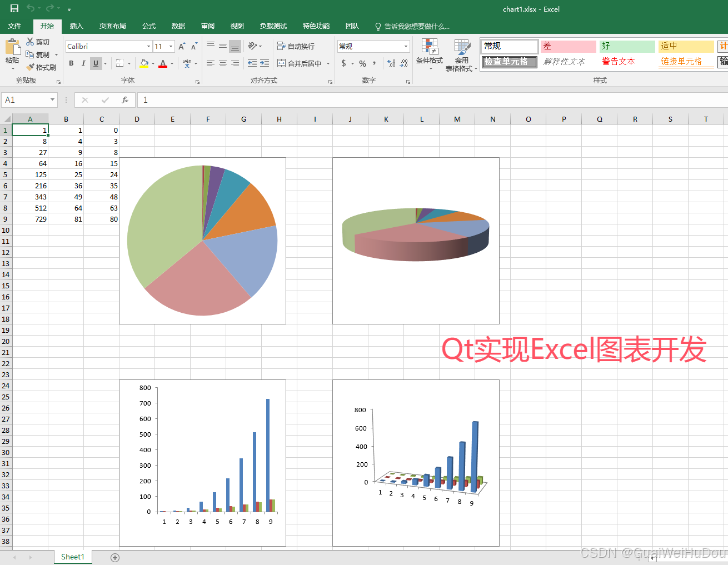Open the font size 11 dropdown
This screenshot has width=728, height=565.
click(x=171, y=47)
